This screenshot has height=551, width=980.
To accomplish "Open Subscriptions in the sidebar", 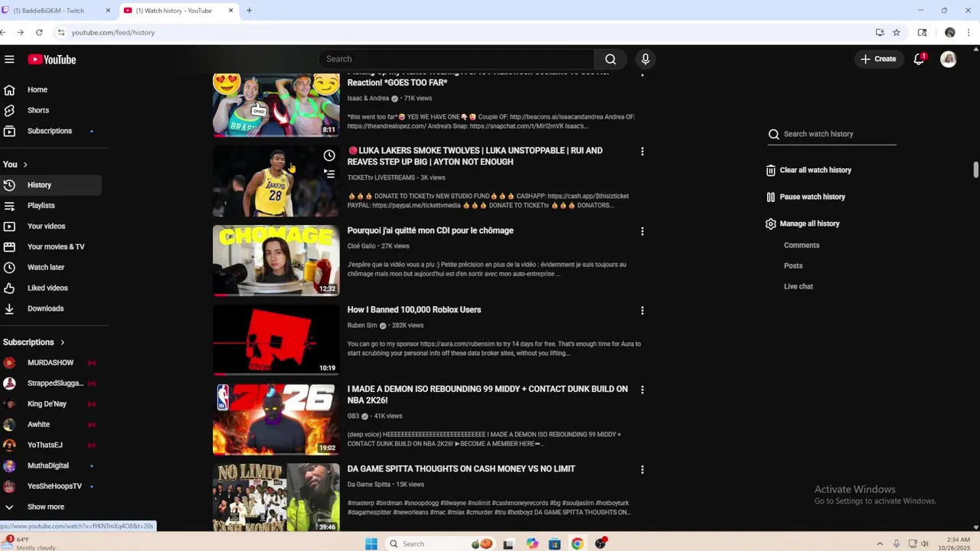I will pyautogui.click(x=51, y=131).
